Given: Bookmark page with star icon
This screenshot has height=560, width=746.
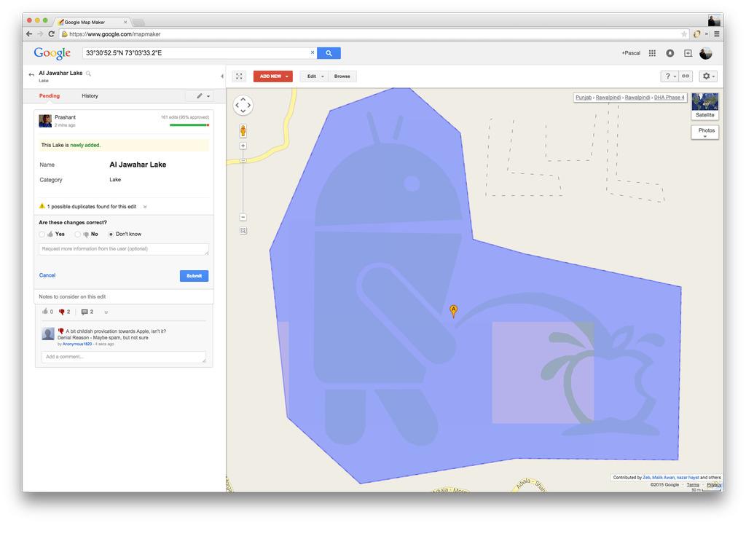Looking at the screenshot, I should coord(683,34).
